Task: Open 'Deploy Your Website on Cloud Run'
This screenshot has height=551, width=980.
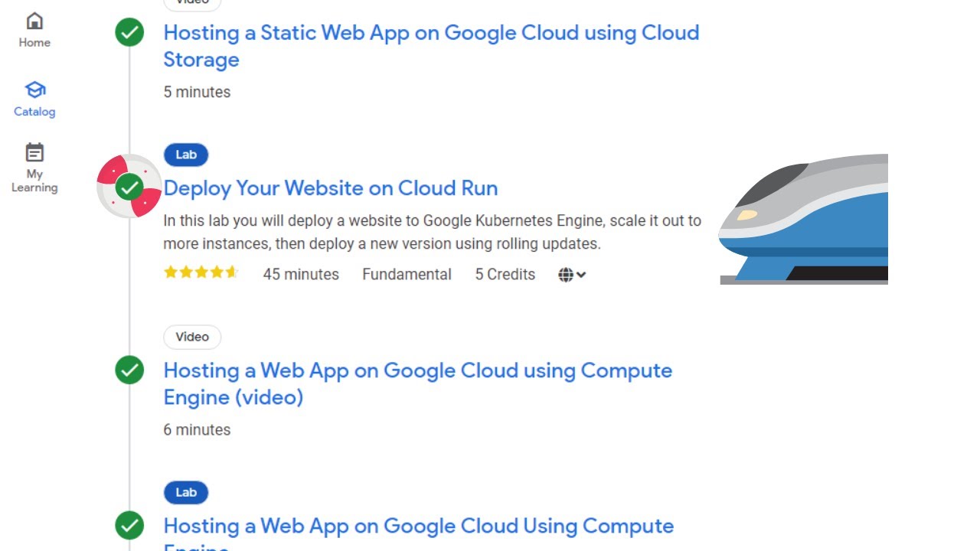Action: click(331, 188)
